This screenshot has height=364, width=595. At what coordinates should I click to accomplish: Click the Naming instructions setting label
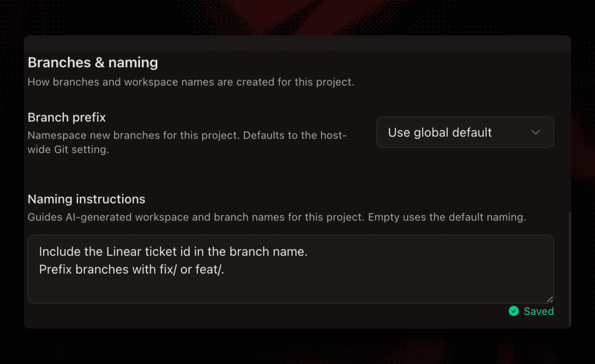pyautogui.click(x=87, y=199)
